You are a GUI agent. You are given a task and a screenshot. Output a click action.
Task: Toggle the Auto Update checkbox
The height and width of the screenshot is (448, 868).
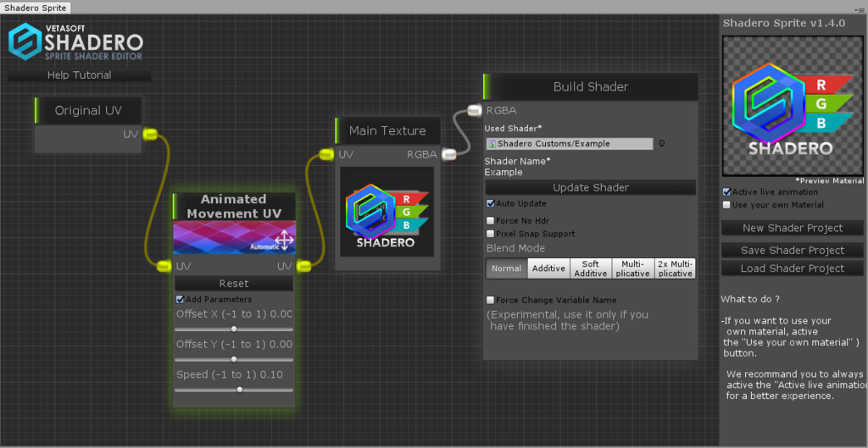click(x=491, y=203)
